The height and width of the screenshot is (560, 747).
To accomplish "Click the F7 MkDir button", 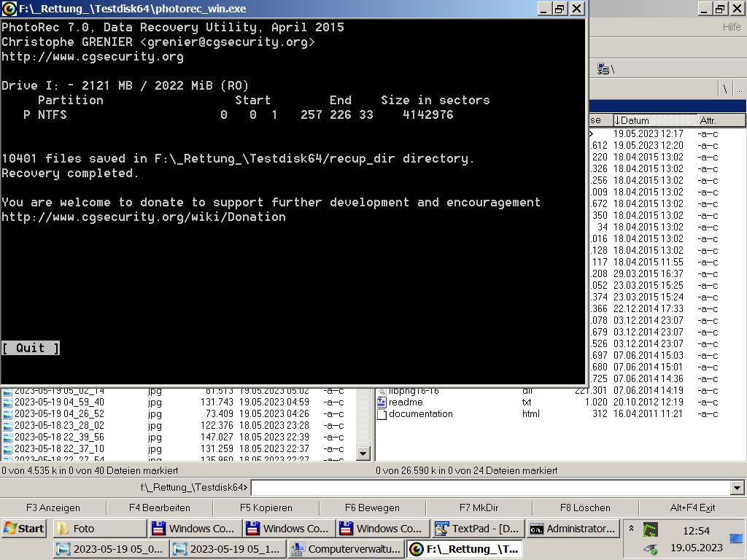I will 479,507.
